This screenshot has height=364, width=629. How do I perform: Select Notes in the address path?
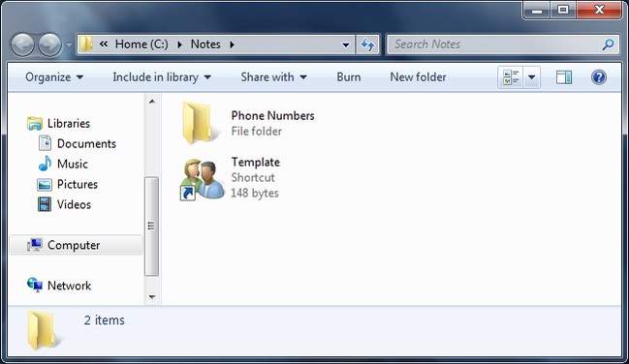tap(205, 45)
